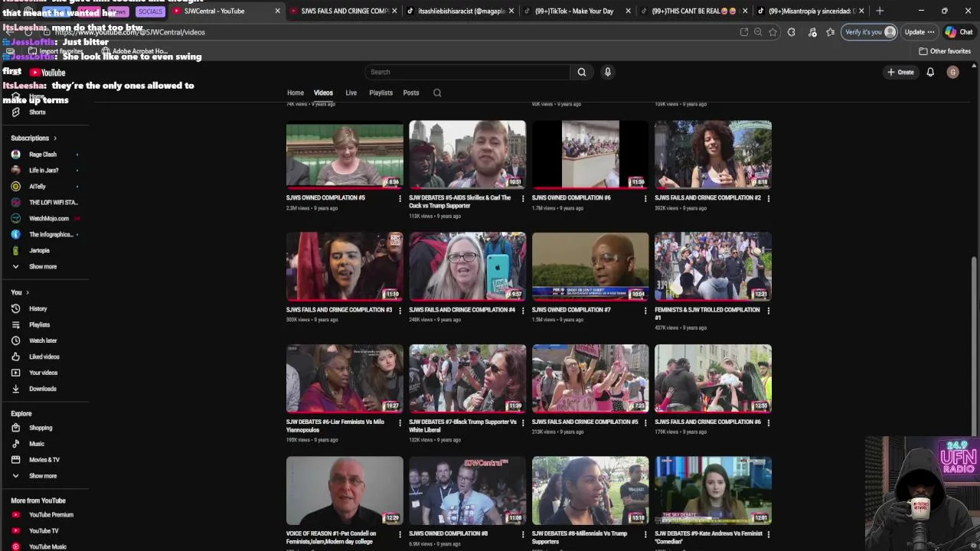Screen dimensions: 980x551
Task: Open the notifications bell
Action: [930, 72]
